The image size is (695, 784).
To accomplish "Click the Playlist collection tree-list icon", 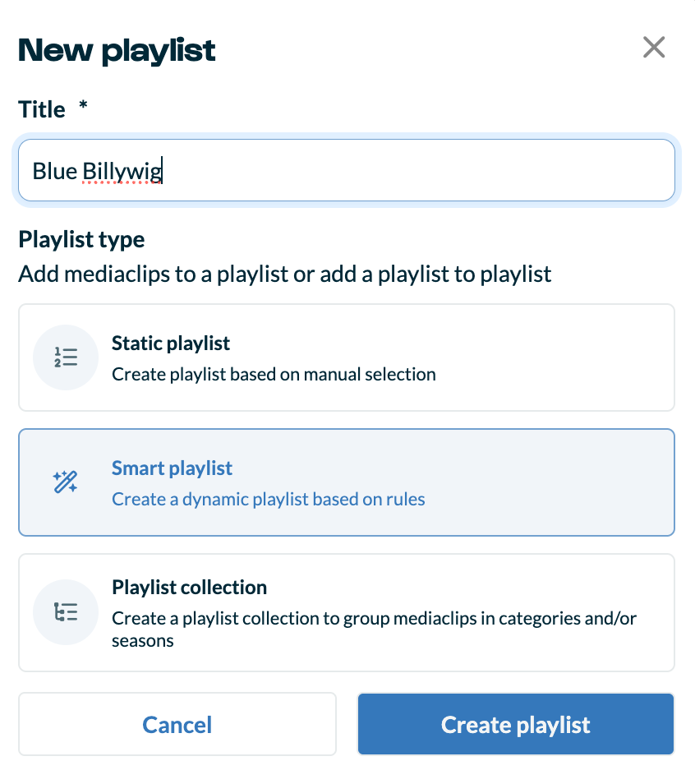I will 66,612.
